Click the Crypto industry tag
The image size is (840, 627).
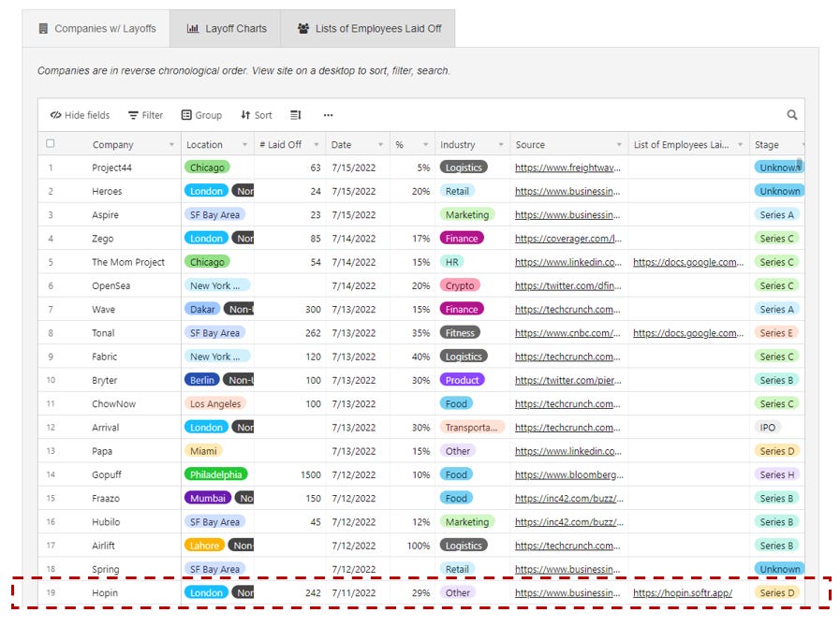460,285
